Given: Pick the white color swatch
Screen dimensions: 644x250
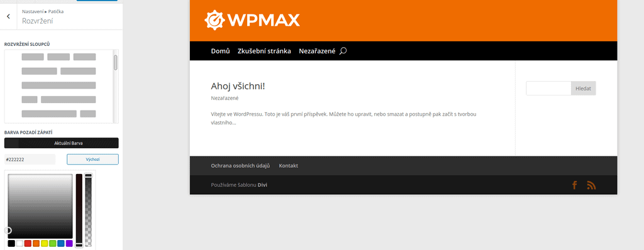Looking at the screenshot, I should pyautogui.click(x=19, y=244).
